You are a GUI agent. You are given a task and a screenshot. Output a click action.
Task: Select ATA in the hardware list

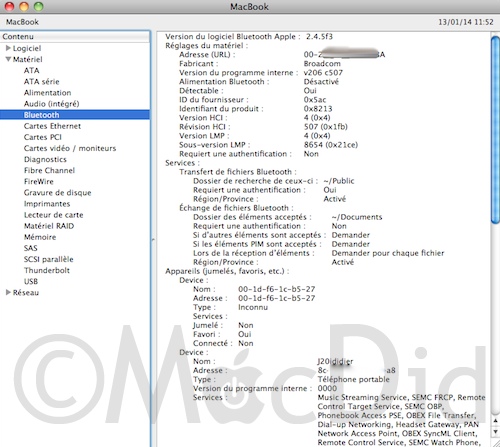[x=32, y=70]
